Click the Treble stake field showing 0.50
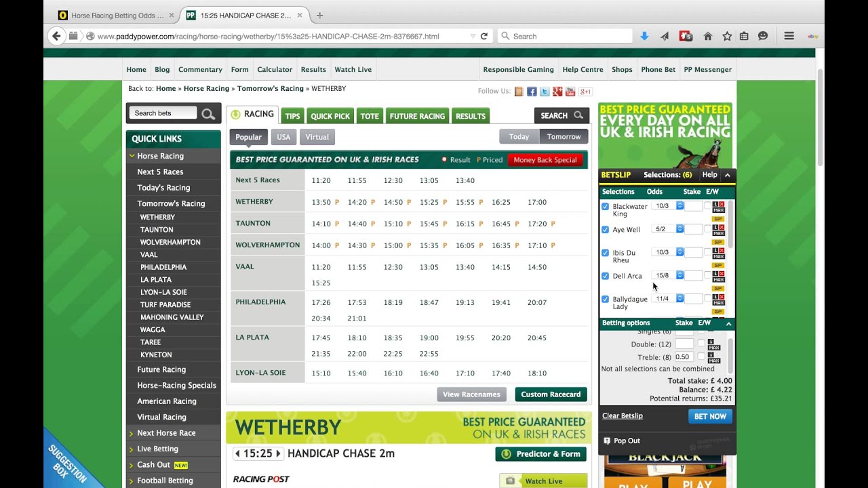868x488 pixels. pos(684,357)
